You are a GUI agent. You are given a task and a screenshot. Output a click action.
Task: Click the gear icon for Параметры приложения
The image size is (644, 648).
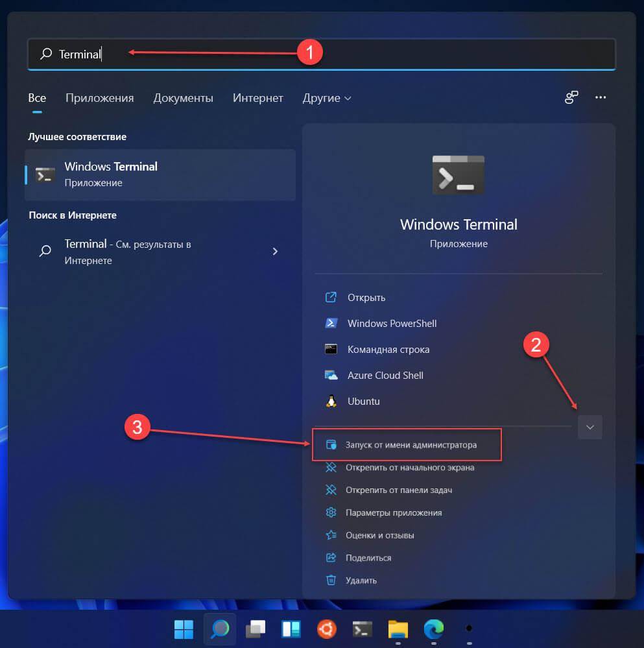tap(331, 512)
